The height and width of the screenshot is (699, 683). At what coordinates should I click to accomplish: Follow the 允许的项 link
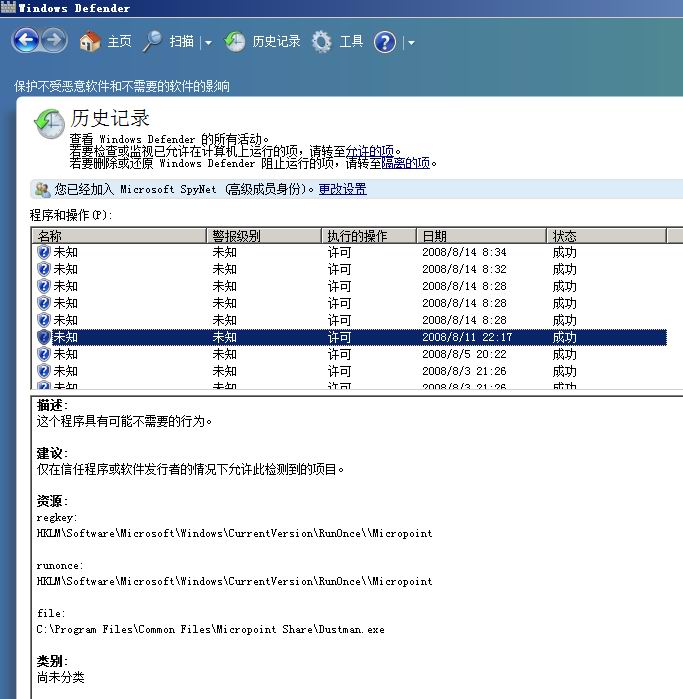tap(370, 151)
